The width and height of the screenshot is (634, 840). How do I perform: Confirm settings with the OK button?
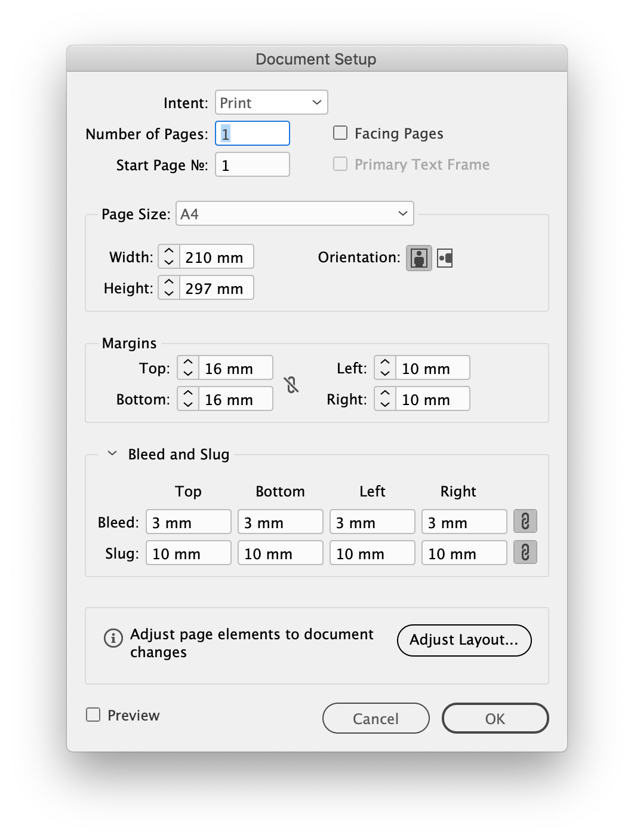(495, 718)
